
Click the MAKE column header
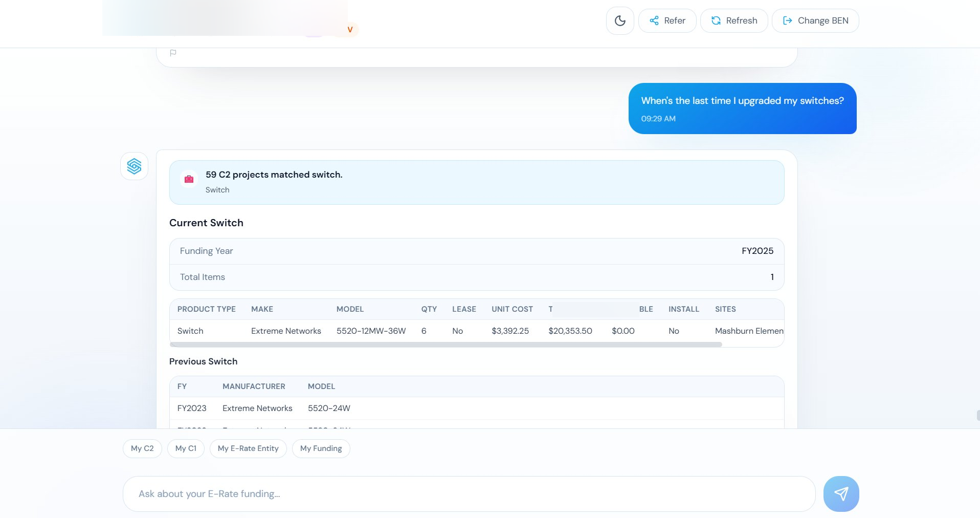[x=262, y=309]
